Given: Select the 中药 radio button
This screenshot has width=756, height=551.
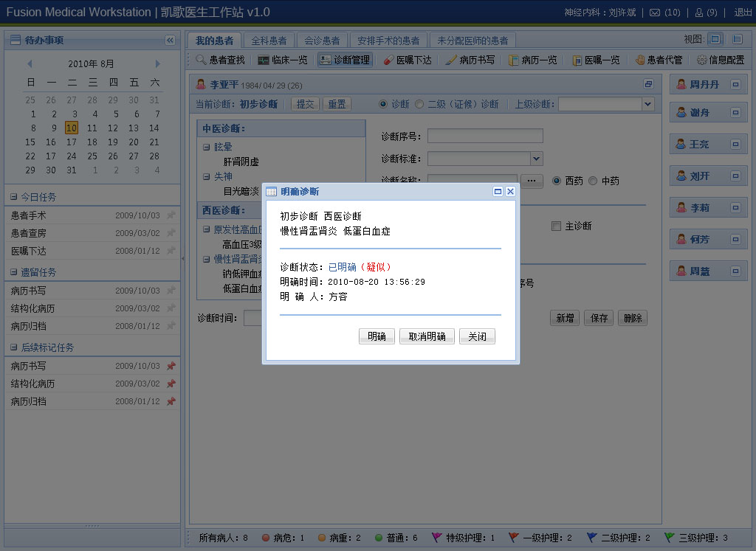Looking at the screenshot, I should point(593,181).
